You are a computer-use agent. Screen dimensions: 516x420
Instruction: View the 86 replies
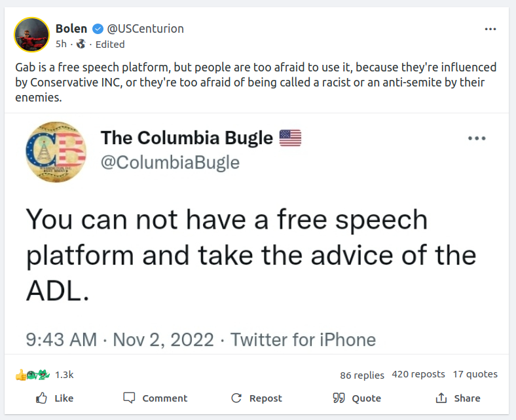pyautogui.click(x=362, y=375)
